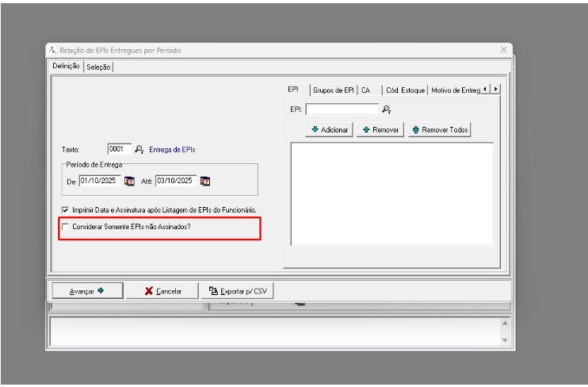Click the Entrega de EPIs link text

point(172,149)
